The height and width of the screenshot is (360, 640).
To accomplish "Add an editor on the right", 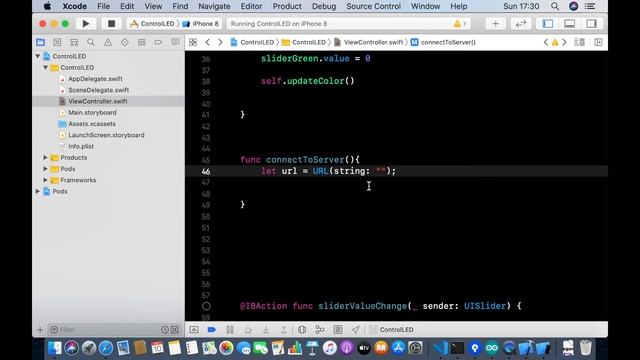I will click(598, 42).
